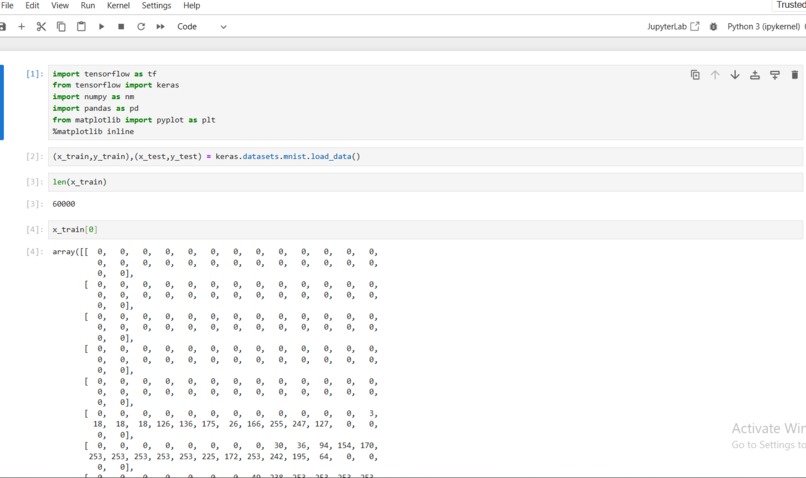Open the Kernel menu
806x478 pixels.
coord(118,6)
